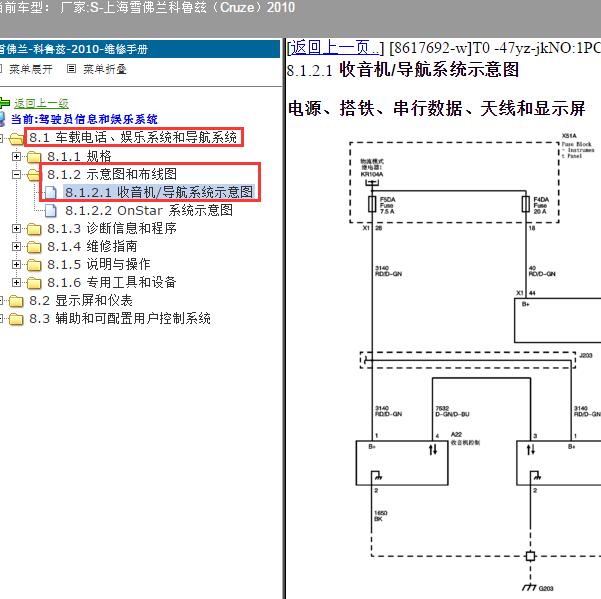Expand the 8.1.4 维修指南 node
Viewport: 601px width, 599px height.
click(x=16, y=246)
